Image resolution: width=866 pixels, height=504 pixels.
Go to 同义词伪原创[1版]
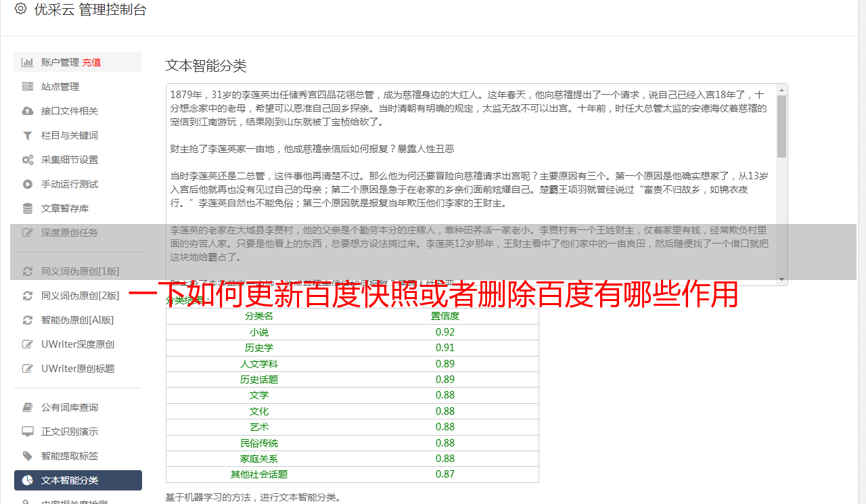point(78,271)
